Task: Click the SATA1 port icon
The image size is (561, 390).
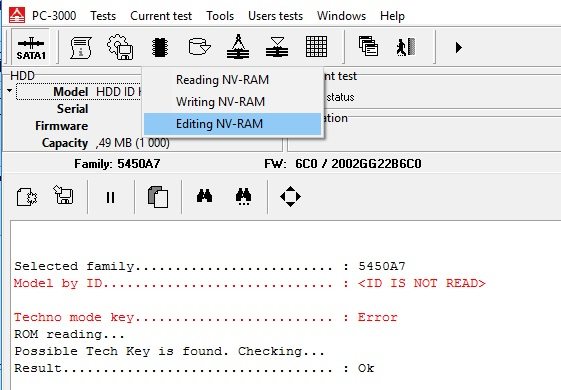Action: coord(31,47)
